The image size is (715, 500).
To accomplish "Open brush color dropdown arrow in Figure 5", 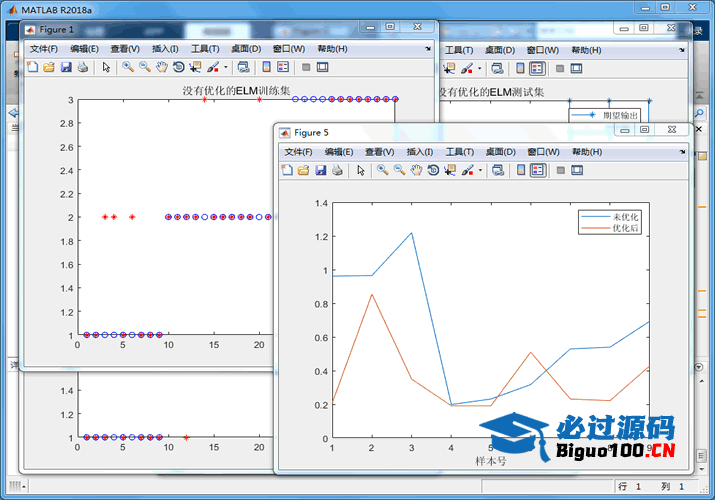I will pyautogui.click(x=480, y=170).
